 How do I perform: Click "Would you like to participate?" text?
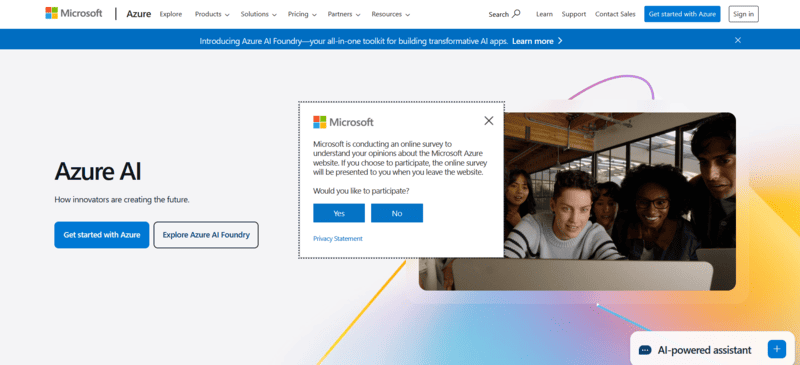pos(361,191)
